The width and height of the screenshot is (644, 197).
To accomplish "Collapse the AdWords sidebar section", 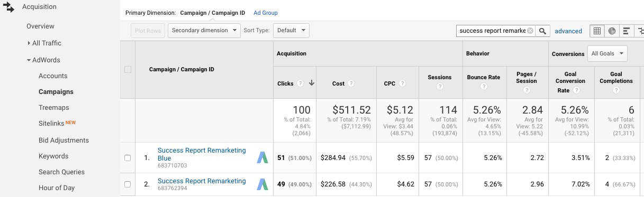I will coord(43,60).
